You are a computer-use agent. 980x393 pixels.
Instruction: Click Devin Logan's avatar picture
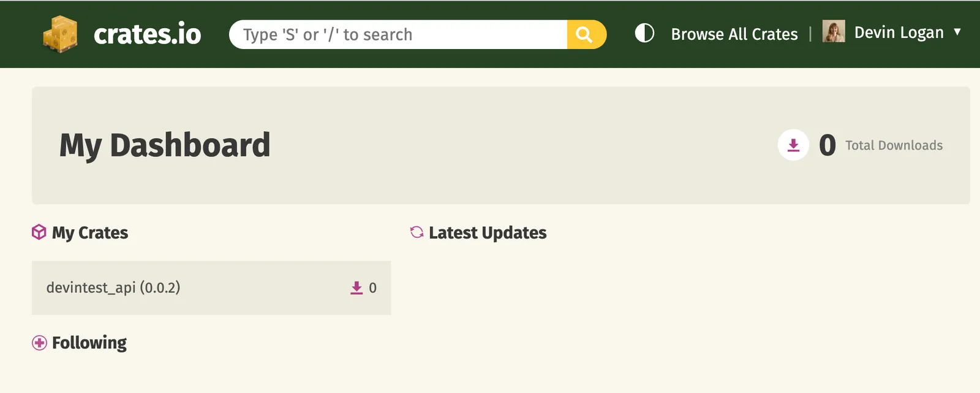click(834, 31)
